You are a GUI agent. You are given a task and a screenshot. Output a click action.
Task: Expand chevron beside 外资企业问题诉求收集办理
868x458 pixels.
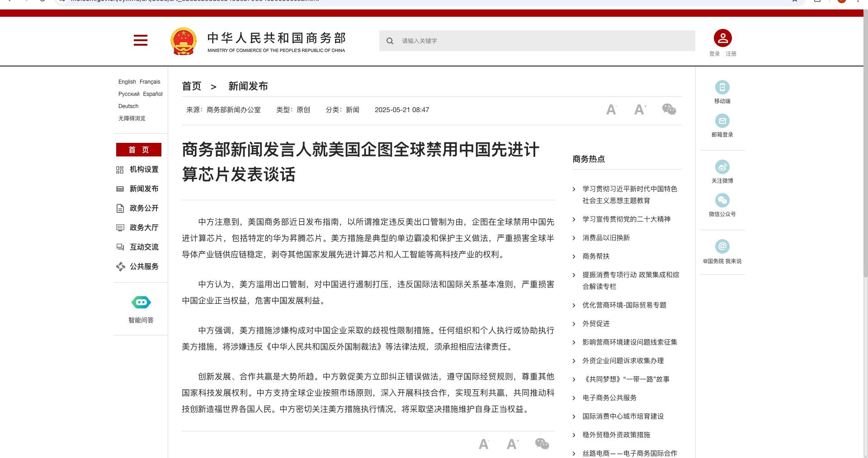tap(574, 361)
